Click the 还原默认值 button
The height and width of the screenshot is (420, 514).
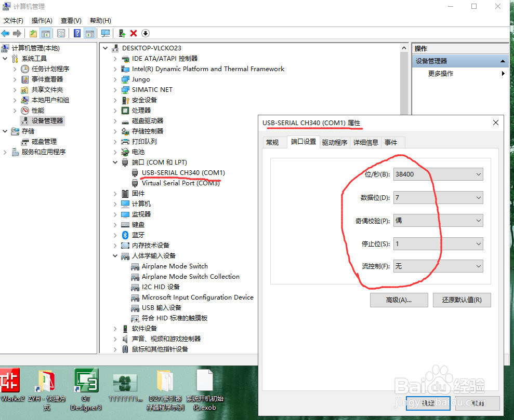coord(462,300)
